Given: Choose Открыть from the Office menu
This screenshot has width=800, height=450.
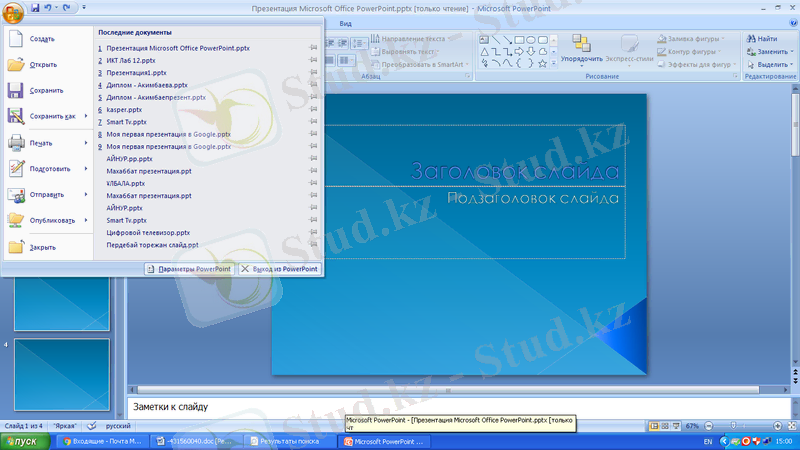Looking at the screenshot, I should point(43,64).
